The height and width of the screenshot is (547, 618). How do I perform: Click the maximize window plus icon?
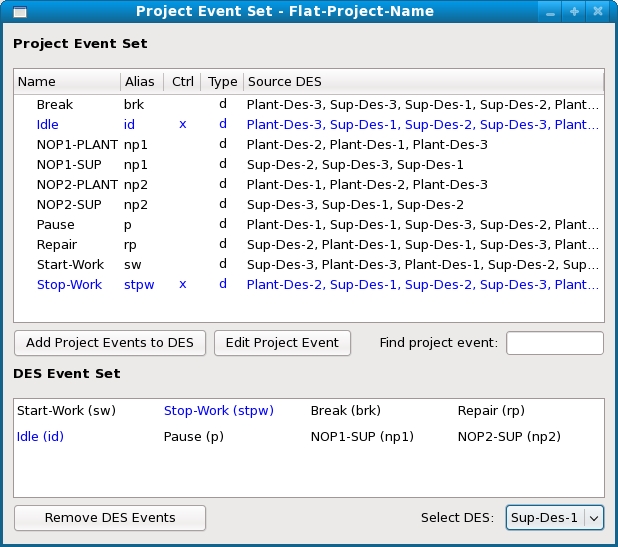pos(574,12)
